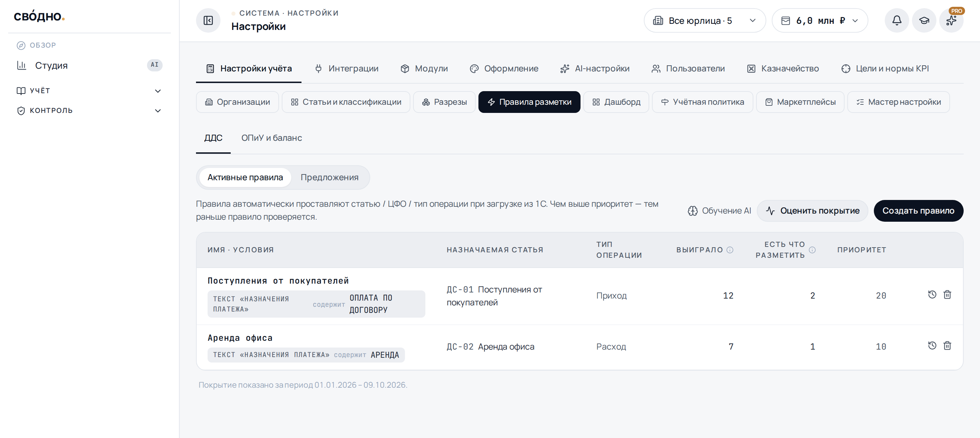Switch to ОПиУ и баланс tab
Image resolution: width=980 pixels, height=438 pixels.
click(272, 138)
